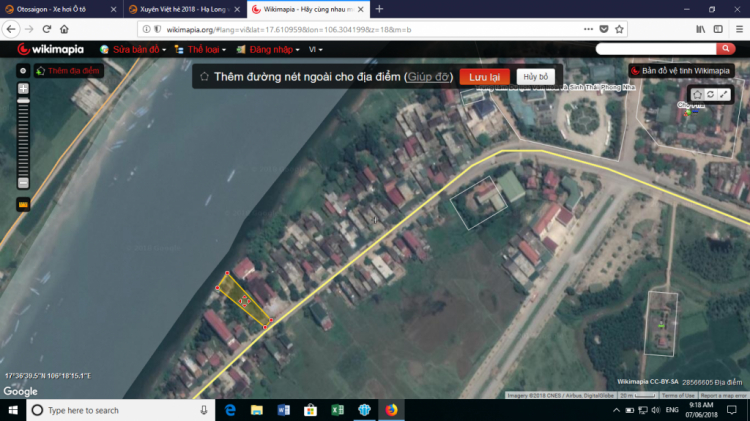Show hidden system tray icons
This screenshot has height=421, width=750.
click(616, 410)
